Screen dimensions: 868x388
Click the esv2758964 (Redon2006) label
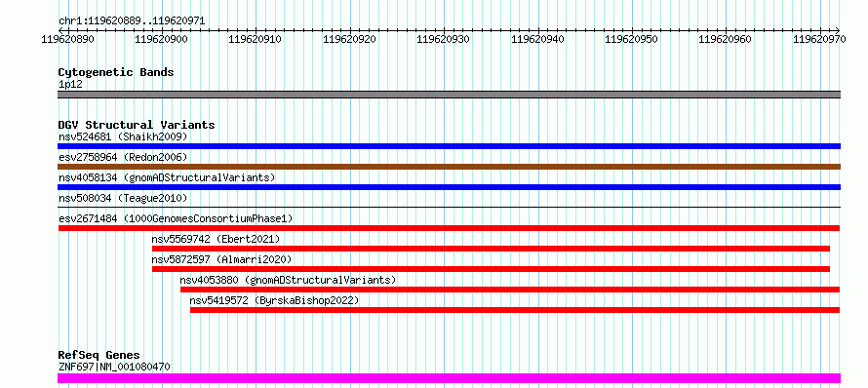tap(123, 157)
